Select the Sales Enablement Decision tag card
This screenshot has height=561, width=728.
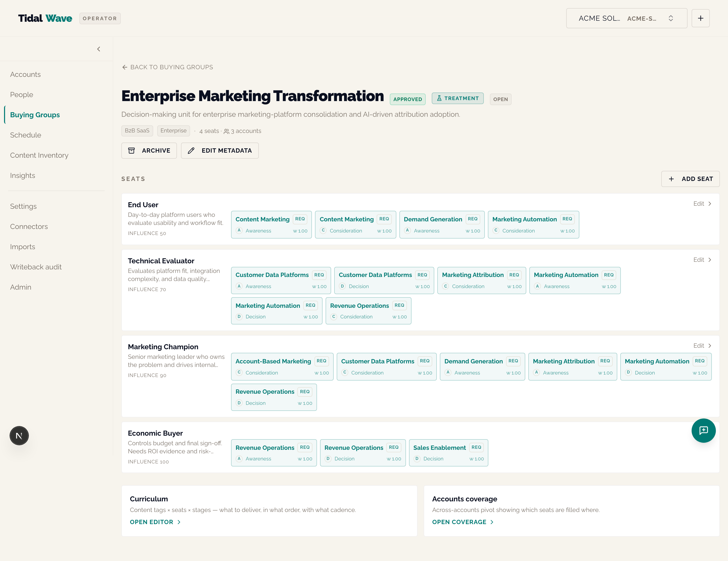[448, 453]
